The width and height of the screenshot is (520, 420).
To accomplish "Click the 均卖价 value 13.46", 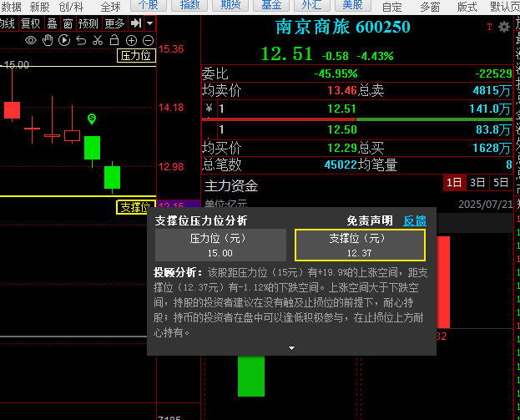I will click(x=342, y=90).
